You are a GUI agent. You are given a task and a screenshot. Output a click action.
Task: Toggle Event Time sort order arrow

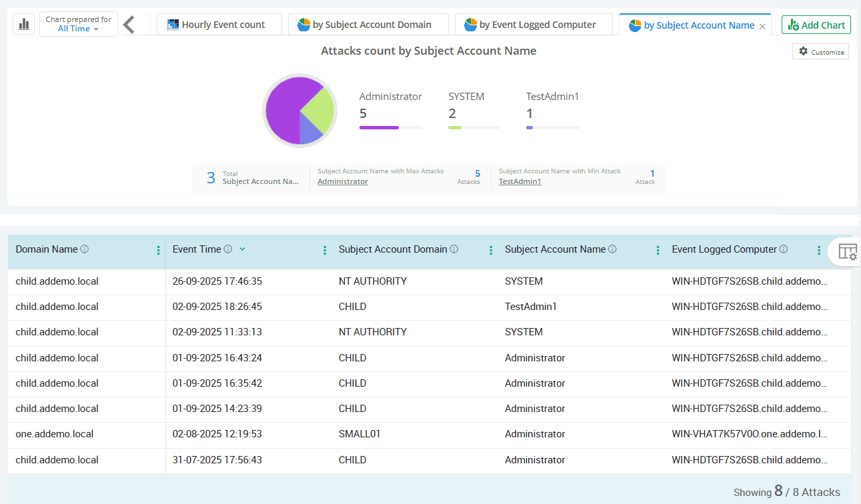click(242, 249)
